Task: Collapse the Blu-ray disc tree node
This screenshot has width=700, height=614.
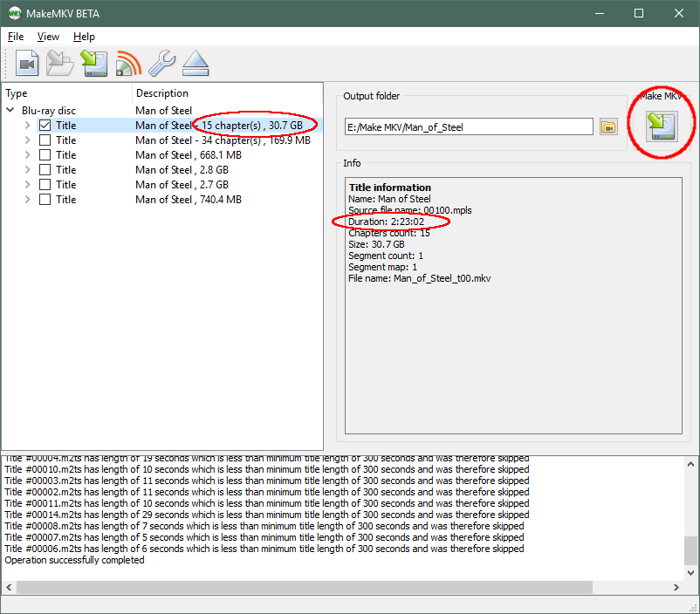Action: pos(10,110)
